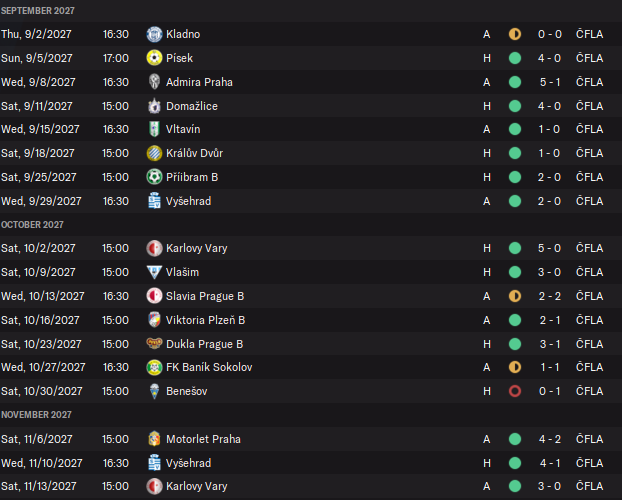The width and height of the screenshot is (622, 500).
Task: Click the FK Baník Sokolov club badge
Action: [x=154, y=367]
